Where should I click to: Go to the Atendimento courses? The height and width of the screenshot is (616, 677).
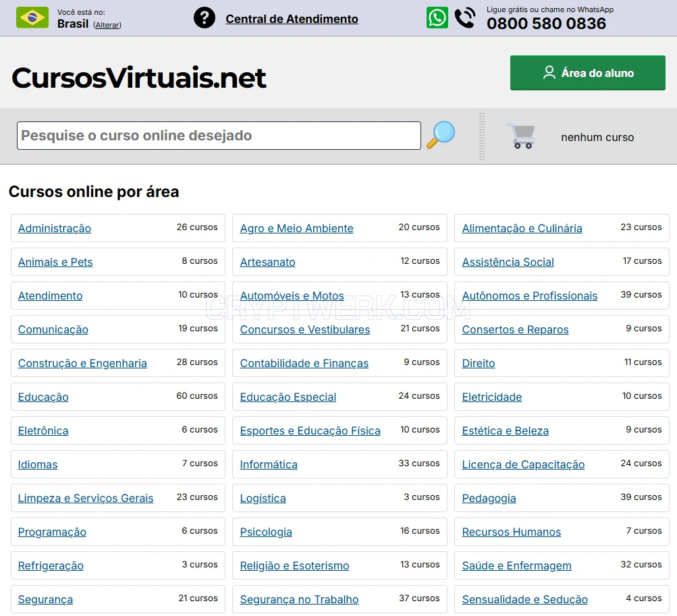point(50,296)
